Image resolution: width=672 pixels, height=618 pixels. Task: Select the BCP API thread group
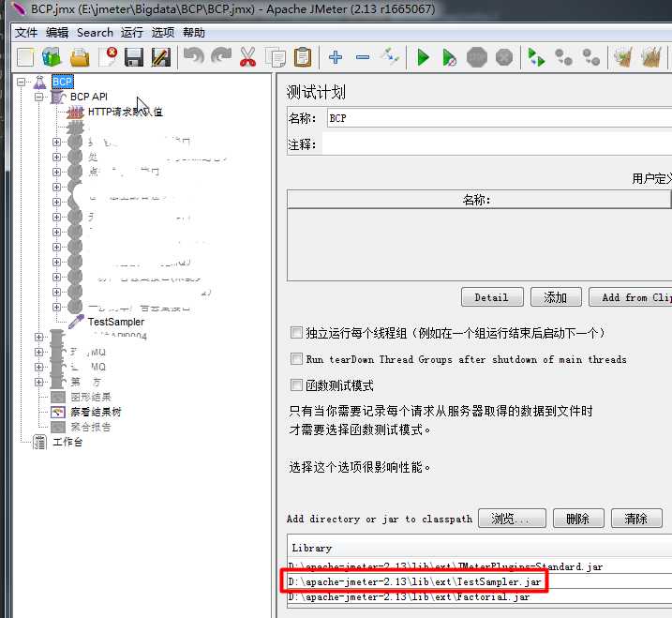(89, 97)
